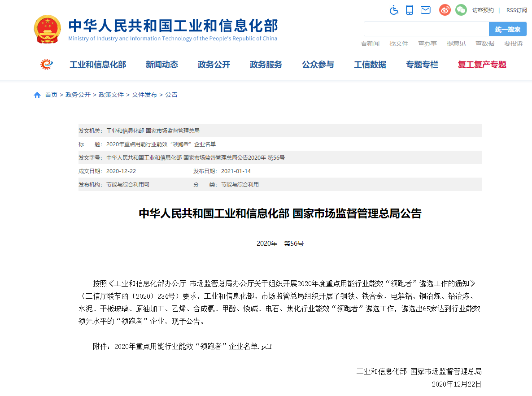
Task: Select 查办事 search category
Action: click(427, 44)
